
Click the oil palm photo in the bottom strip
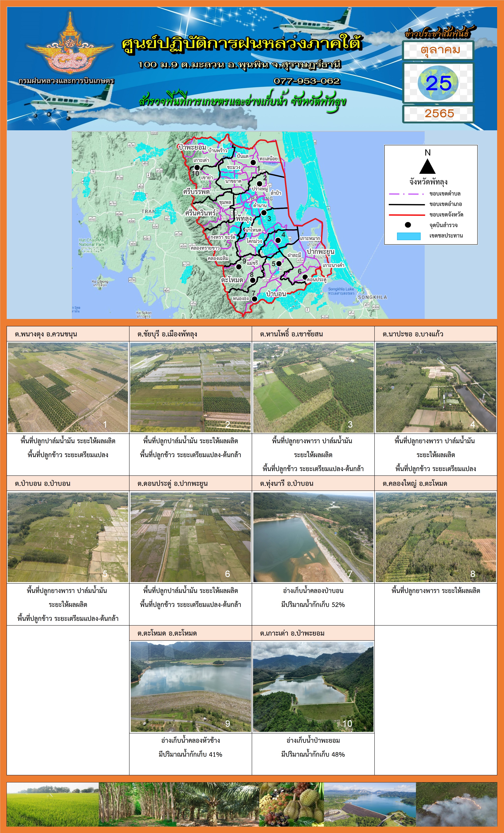point(217,805)
